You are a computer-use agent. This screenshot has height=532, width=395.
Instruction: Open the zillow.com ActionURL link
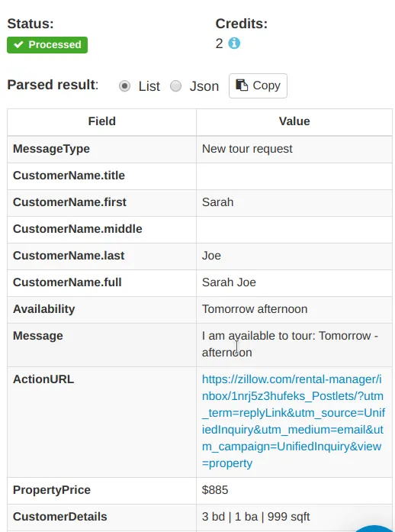pyautogui.click(x=294, y=421)
